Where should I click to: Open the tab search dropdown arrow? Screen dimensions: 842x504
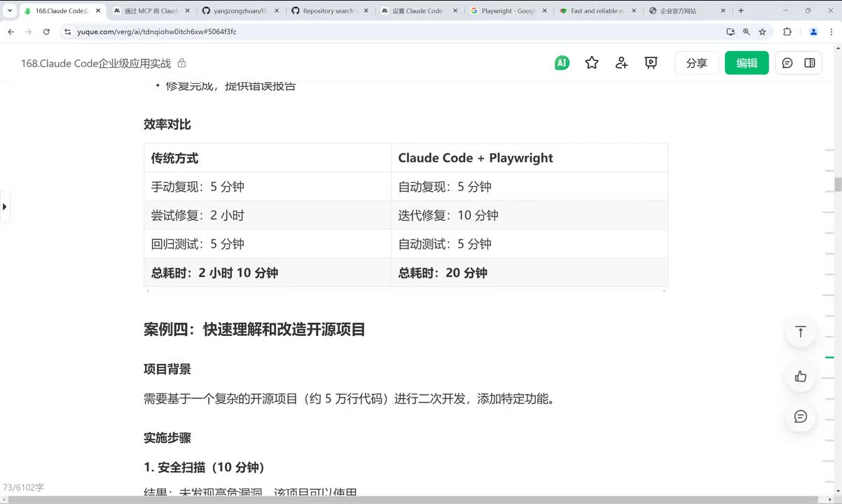10,10
